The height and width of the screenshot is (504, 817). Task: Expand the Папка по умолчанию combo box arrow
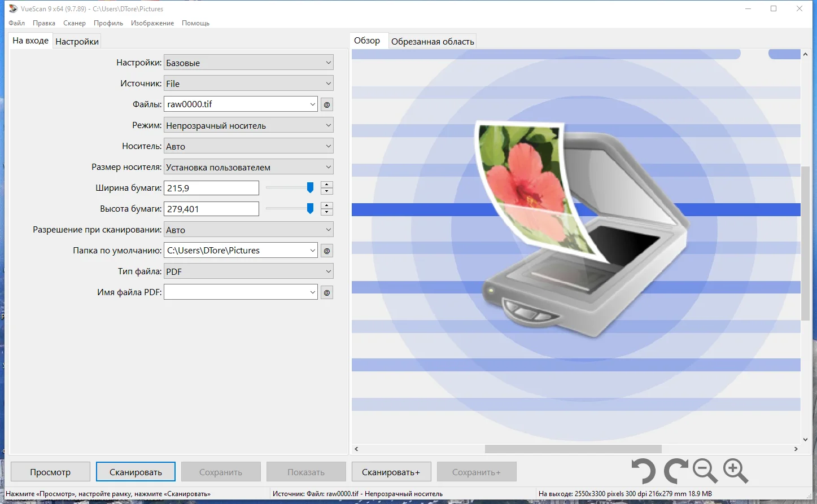pos(313,251)
